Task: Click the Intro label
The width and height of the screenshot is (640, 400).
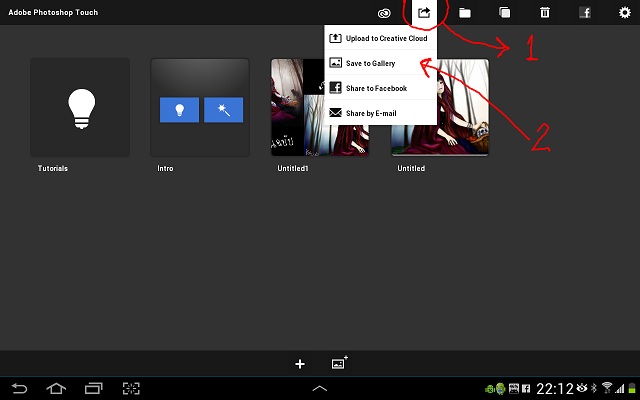Action: click(x=165, y=168)
